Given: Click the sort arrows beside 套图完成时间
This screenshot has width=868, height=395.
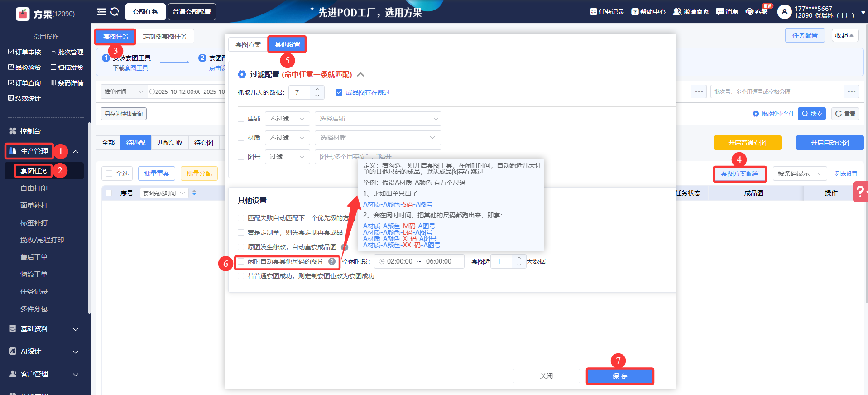Looking at the screenshot, I should (x=194, y=193).
